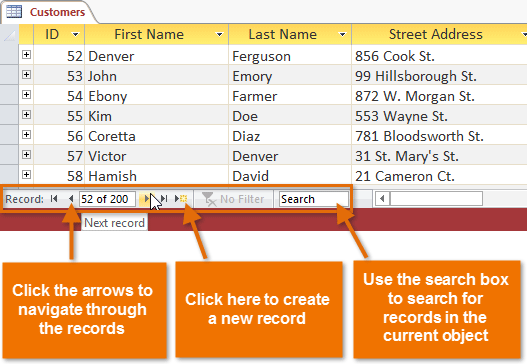This screenshot has width=527, height=364.
Task: Click the ID cell 55
Action: [x=59, y=116]
